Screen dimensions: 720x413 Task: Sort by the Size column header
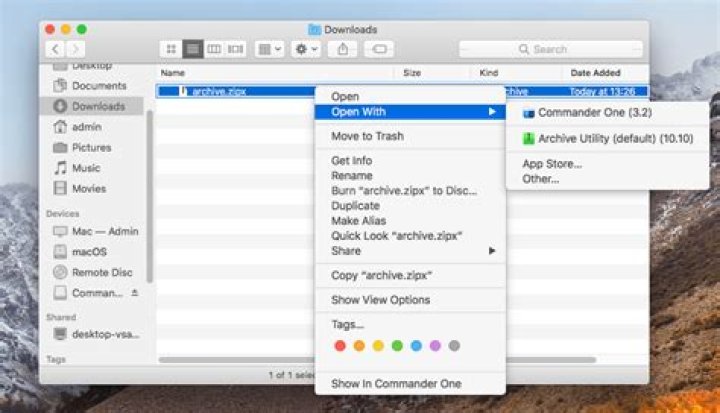pos(412,73)
